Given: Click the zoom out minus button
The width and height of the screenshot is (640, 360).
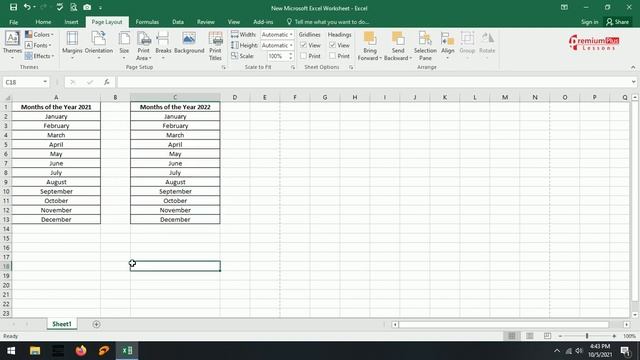Looking at the screenshot, I should click(x=560, y=336).
